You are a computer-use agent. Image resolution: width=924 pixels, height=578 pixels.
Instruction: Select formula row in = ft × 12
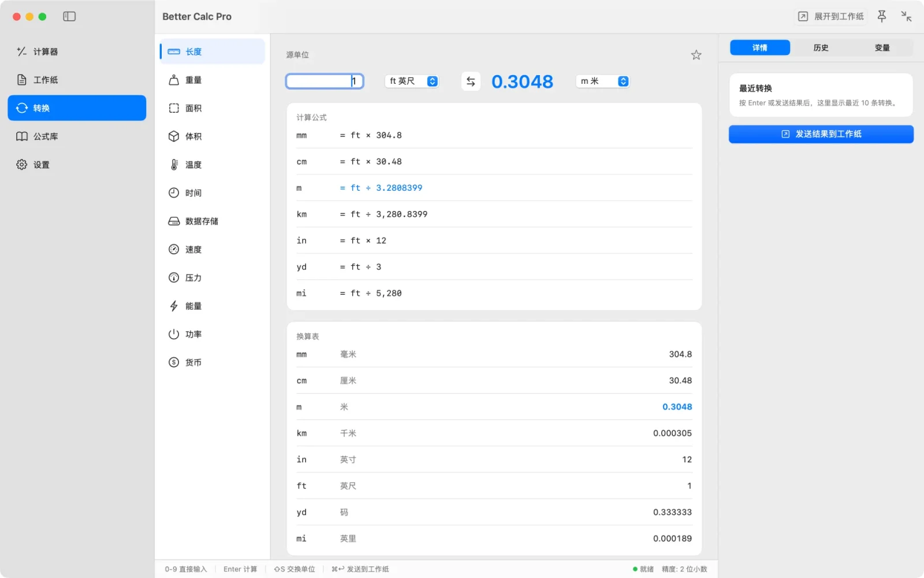pyautogui.click(x=494, y=240)
